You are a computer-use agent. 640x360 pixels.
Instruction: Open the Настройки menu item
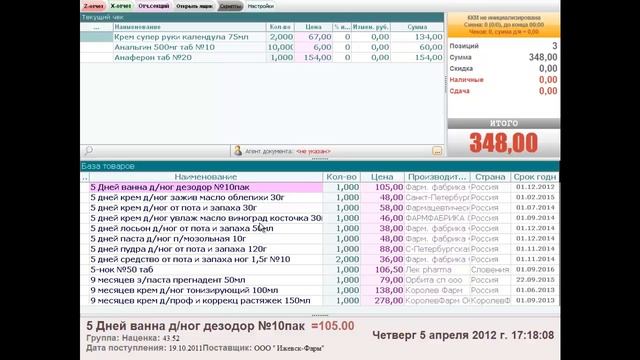pos(261,6)
